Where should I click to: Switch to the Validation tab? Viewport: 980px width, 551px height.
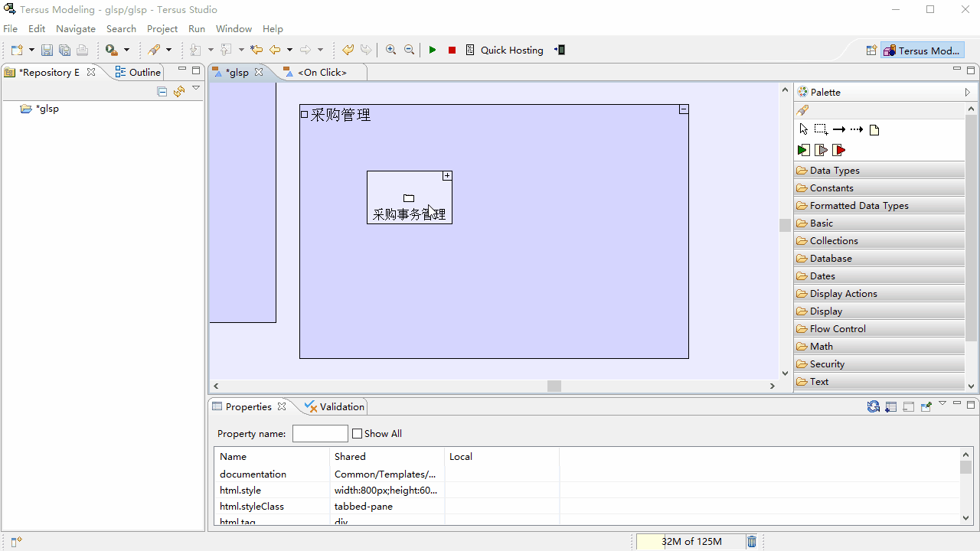pos(335,406)
